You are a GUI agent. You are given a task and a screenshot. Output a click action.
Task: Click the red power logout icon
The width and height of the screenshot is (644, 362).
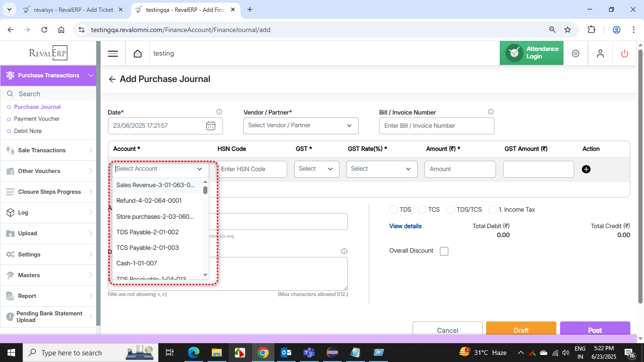(625, 54)
